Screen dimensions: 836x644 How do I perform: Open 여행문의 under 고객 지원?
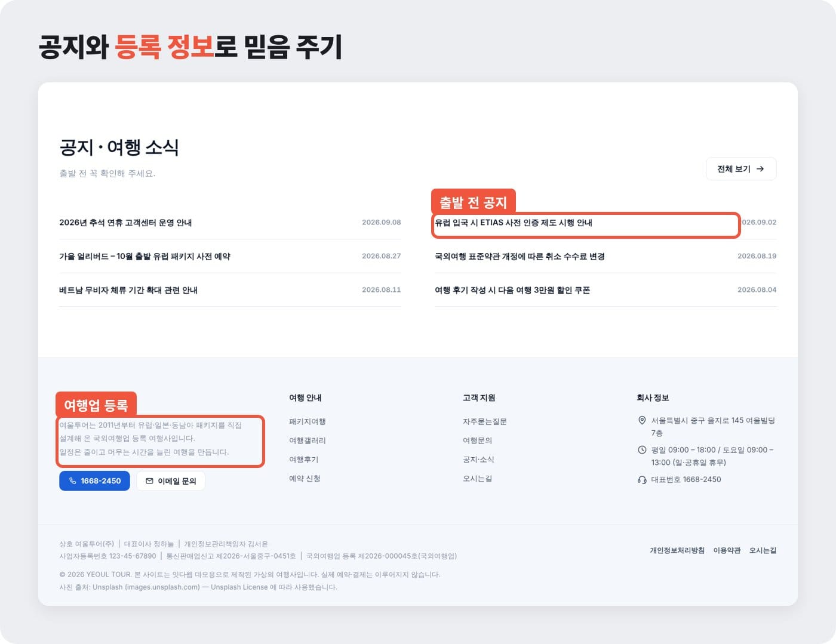click(478, 440)
